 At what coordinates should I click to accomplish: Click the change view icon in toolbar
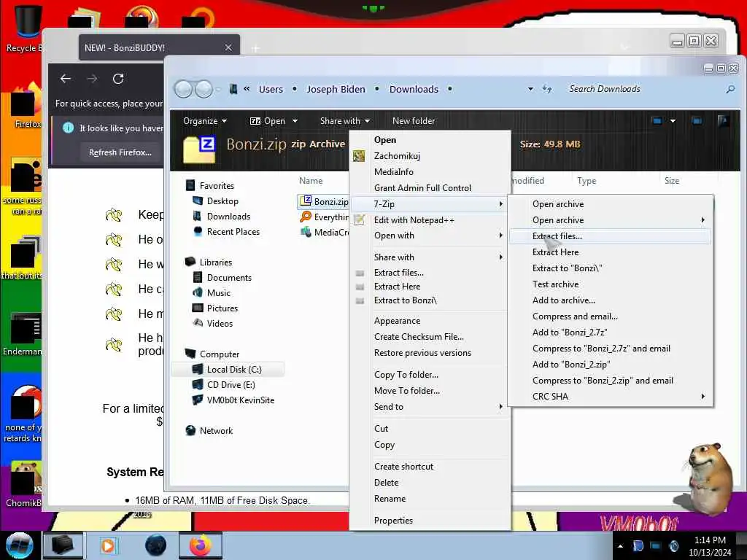click(657, 121)
